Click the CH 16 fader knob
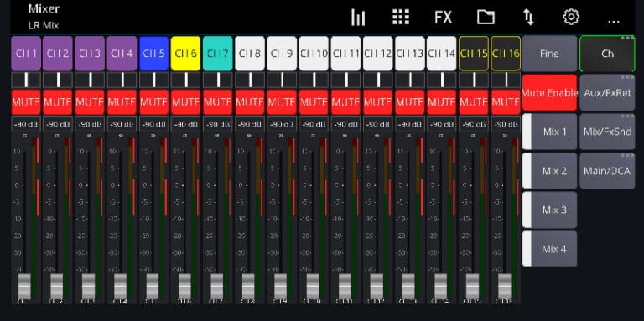Viewport: 644px width, 321px height. [x=504, y=286]
